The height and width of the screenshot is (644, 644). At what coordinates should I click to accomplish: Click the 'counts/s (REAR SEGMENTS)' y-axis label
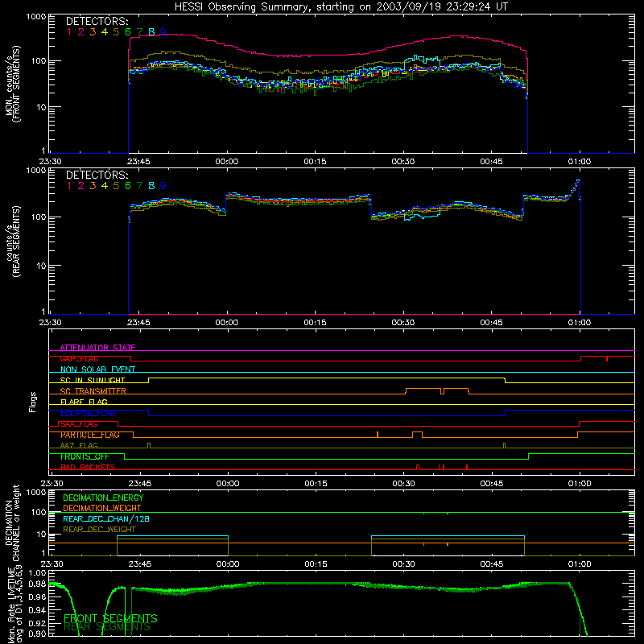[x=13, y=241]
